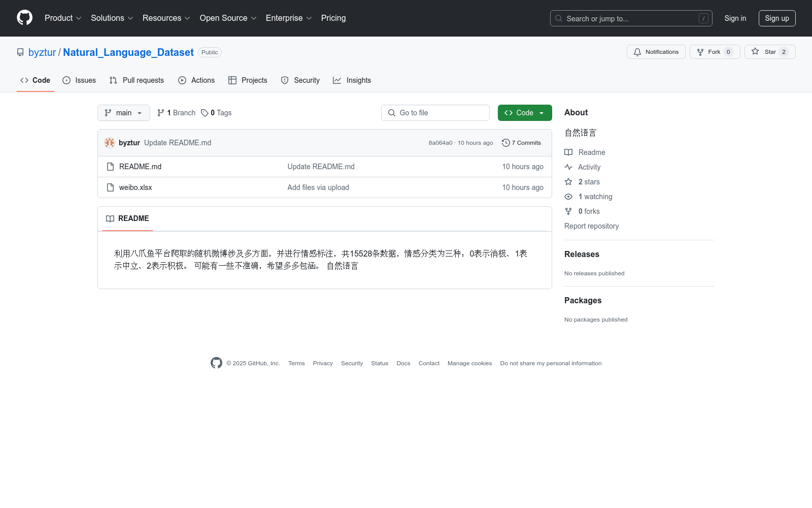Click the Sign in link

pyautogui.click(x=735, y=18)
